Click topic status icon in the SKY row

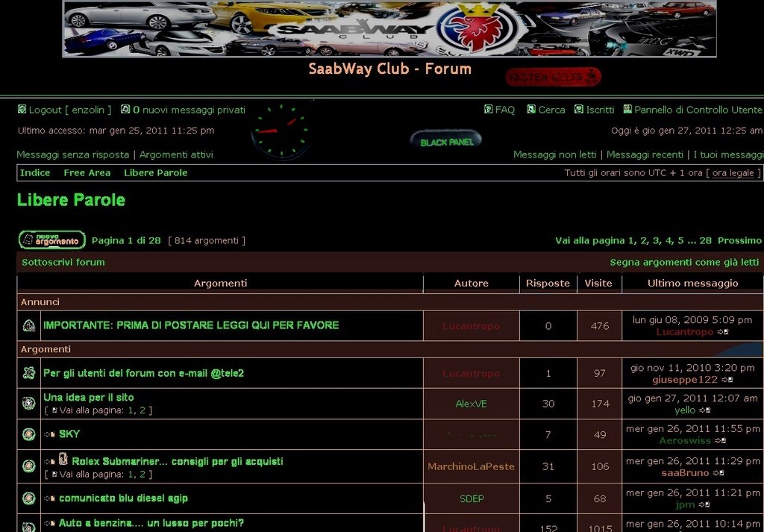coord(29,434)
